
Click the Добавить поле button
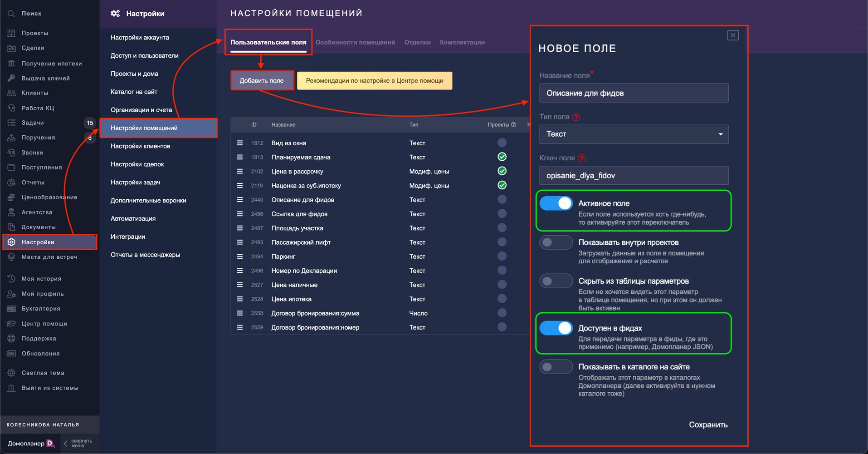coord(262,81)
